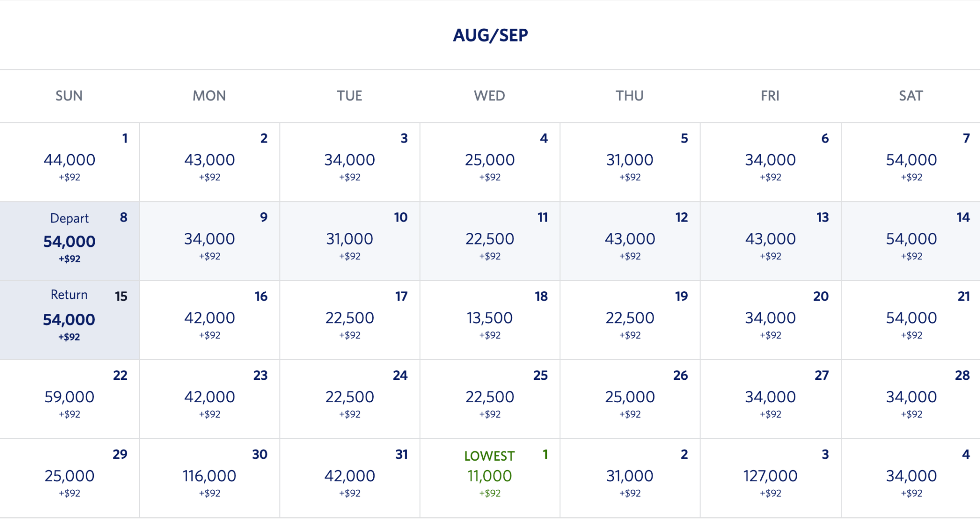
Task: Choose the lowest fare on September 1
Action: pos(490,476)
